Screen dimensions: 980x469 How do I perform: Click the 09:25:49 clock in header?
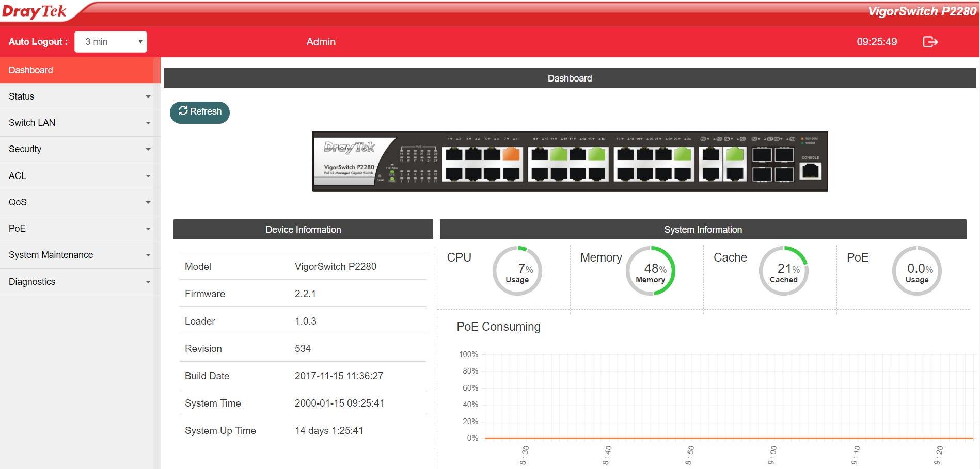(877, 42)
